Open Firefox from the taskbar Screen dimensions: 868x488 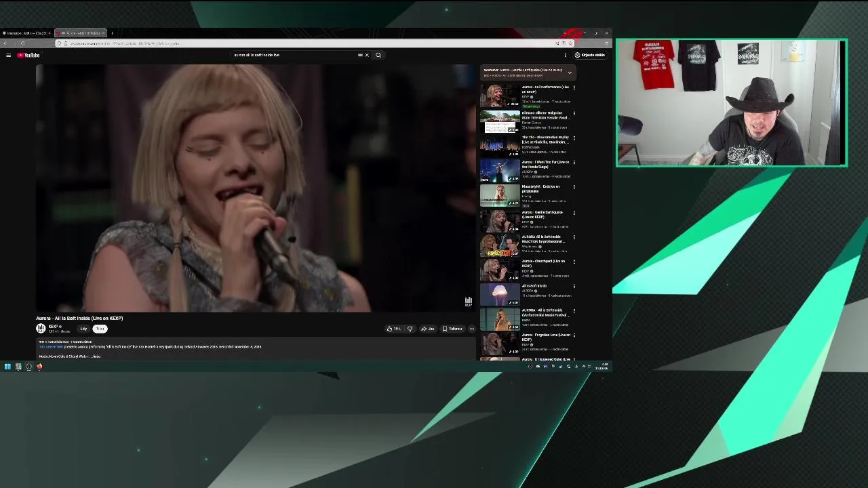coord(39,367)
